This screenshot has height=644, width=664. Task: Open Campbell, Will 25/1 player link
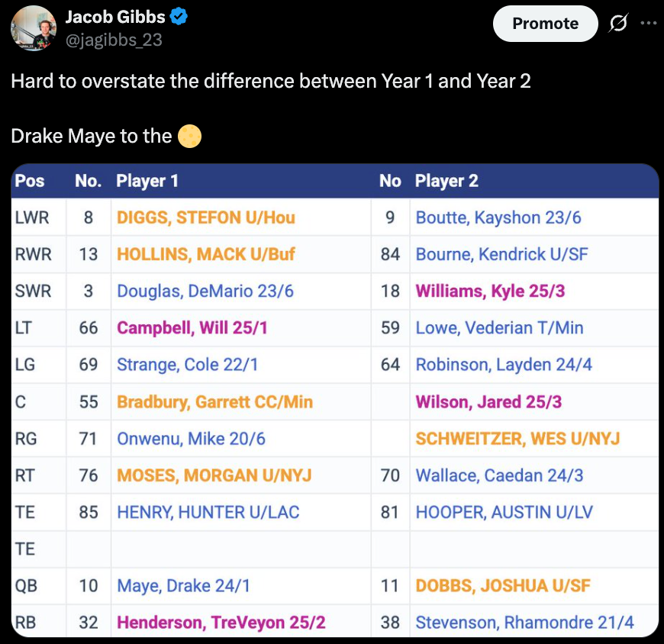pyautogui.click(x=192, y=327)
